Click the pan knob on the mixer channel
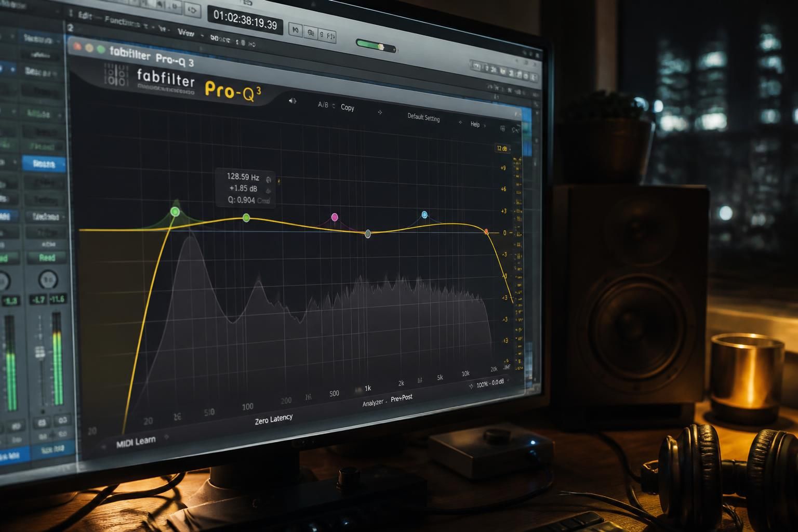The image size is (798, 532). 48,280
